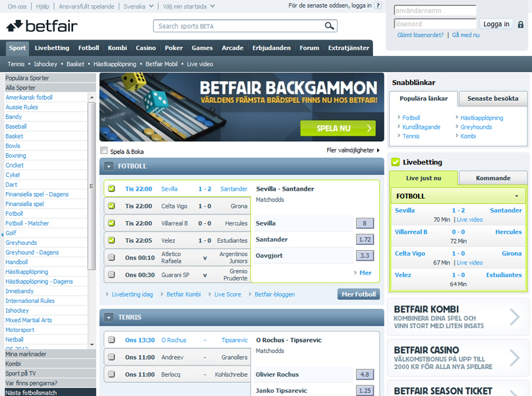Check the O Rochus vs Tipsarevic checkbox
532x396 pixels.
[x=111, y=340]
